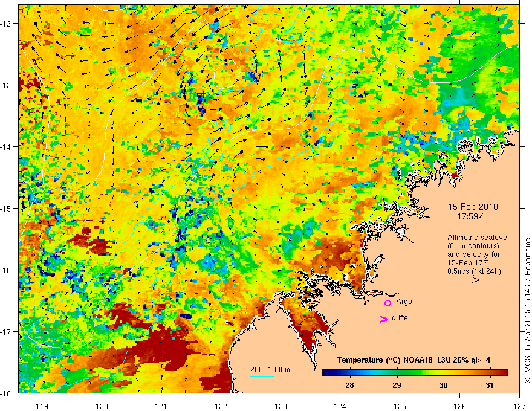Click the 'and velocity for' text line
The height and width of the screenshot is (411, 532).
473,254
